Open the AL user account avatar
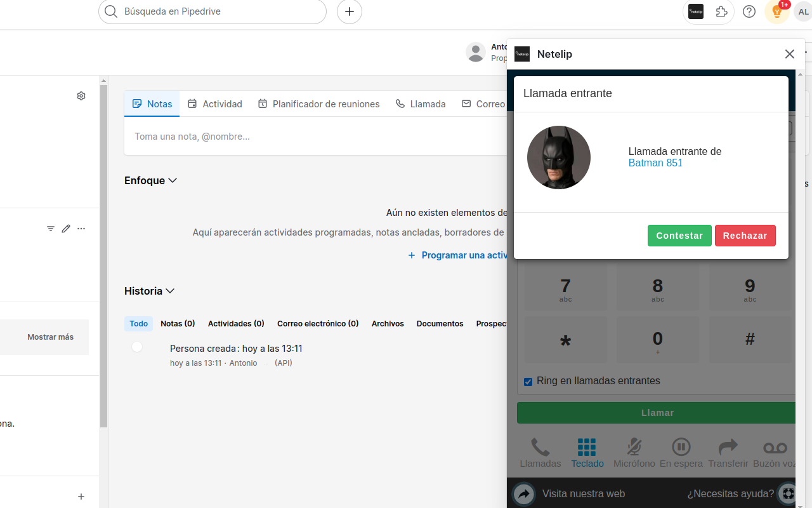The width and height of the screenshot is (812, 508). pyautogui.click(x=803, y=11)
